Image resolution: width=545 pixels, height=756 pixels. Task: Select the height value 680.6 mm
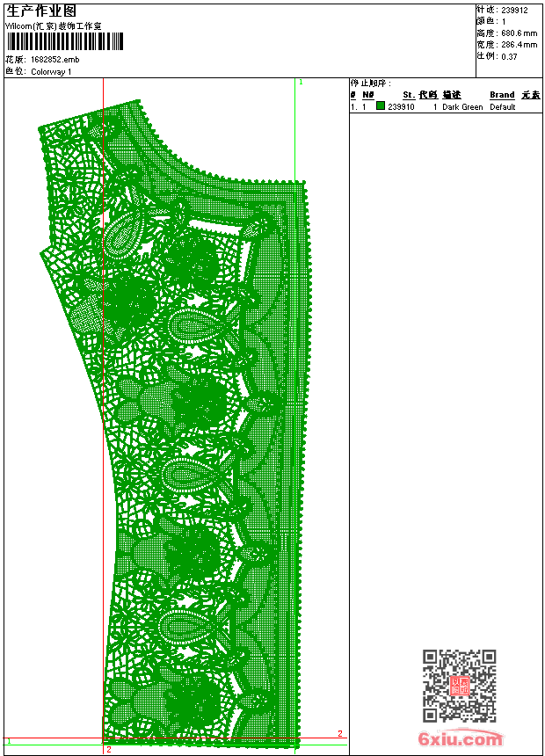pyautogui.click(x=520, y=33)
